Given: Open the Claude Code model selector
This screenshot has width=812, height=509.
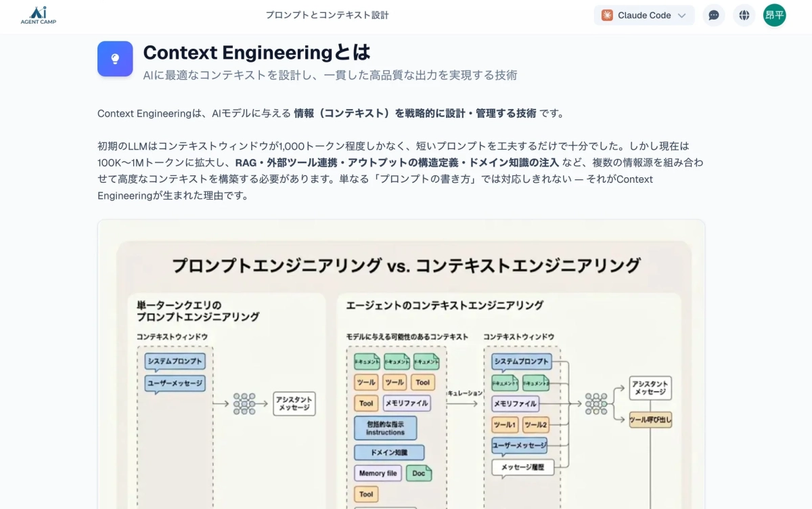Looking at the screenshot, I should coord(642,15).
